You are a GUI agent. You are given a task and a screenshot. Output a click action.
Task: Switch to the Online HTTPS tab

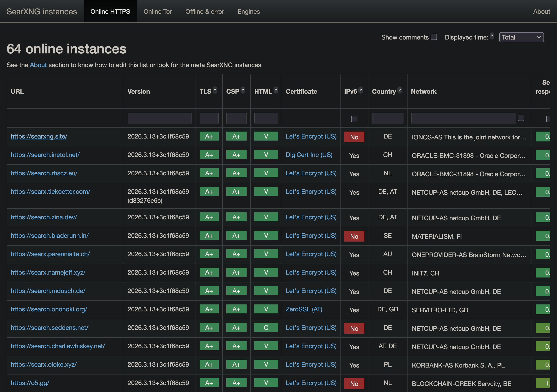pyautogui.click(x=110, y=11)
